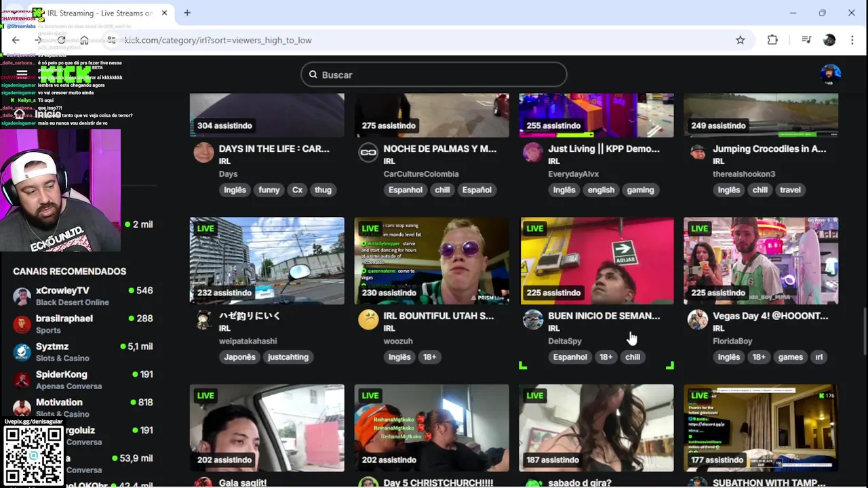Viewport: 868px width, 488px height.
Task: Click the Español tag under CarCultureColombia
Action: [x=477, y=190]
